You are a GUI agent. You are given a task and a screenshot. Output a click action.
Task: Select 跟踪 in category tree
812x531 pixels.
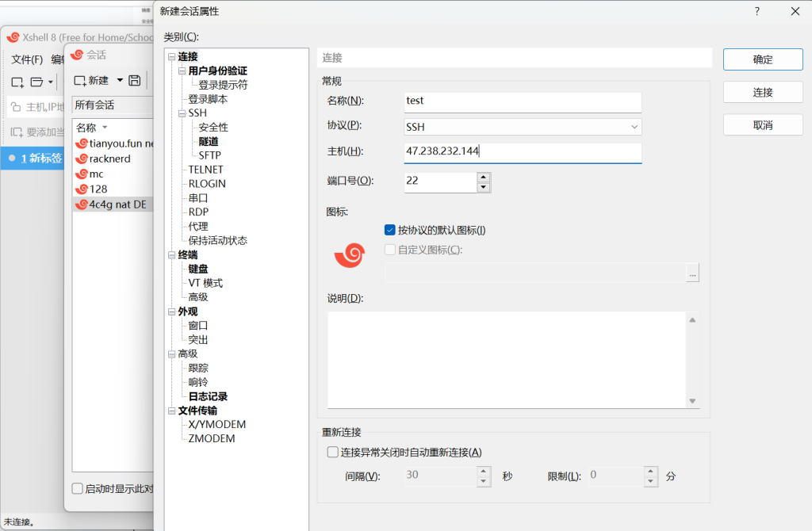coord(197,368)
